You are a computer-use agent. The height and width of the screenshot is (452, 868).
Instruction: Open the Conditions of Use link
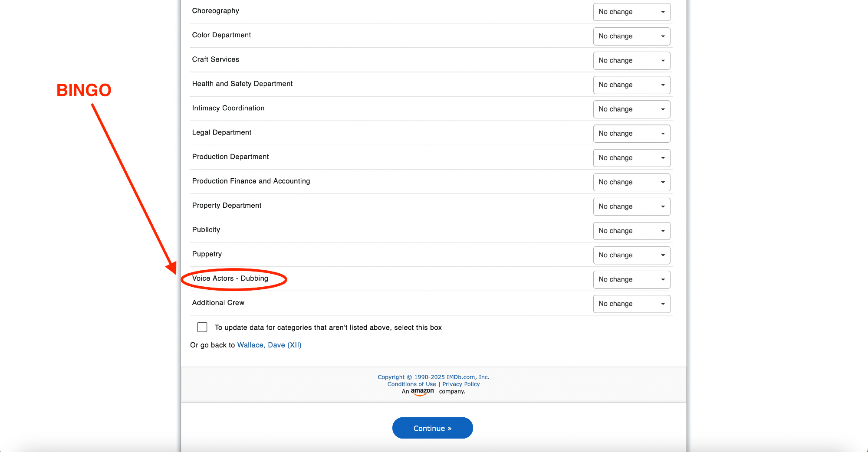(411, 384)
